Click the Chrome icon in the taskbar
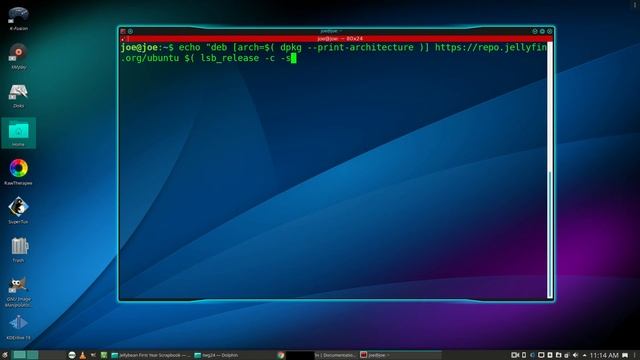Screen dimensions: 640x360 click(280, 355)
